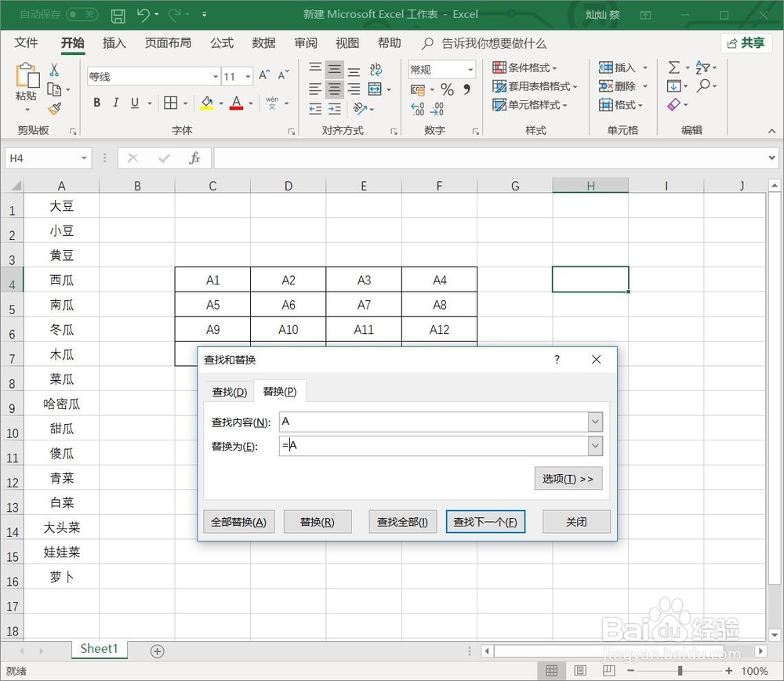Click the red font color swatch
Image resolution: width=784 pixels, height=681 pixels.
(237, 103)
